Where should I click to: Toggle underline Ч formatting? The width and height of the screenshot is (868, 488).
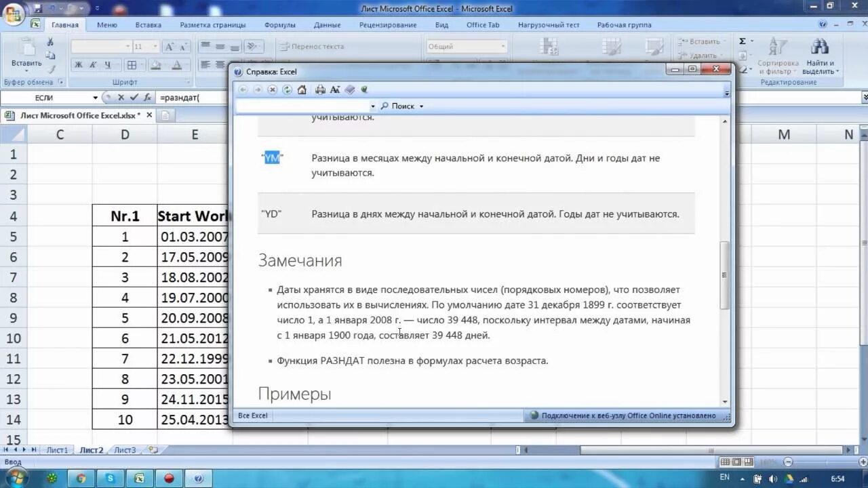(x=108, y=65)
